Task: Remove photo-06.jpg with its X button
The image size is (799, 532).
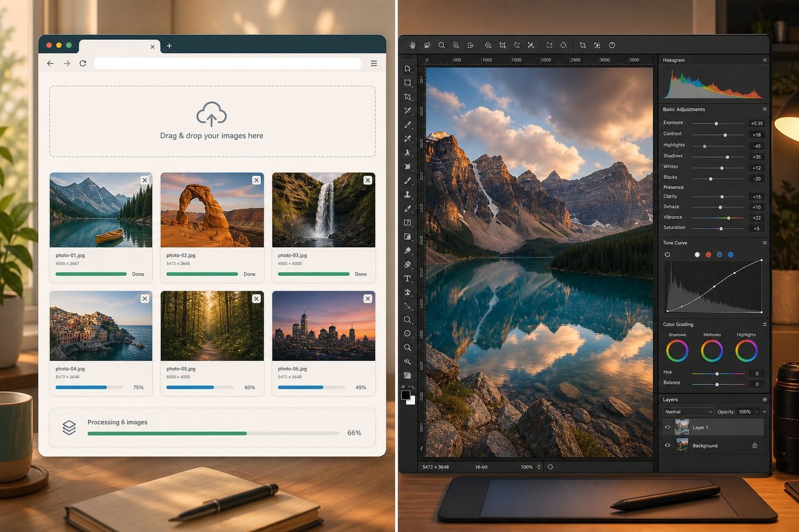Action: [368, 299]
